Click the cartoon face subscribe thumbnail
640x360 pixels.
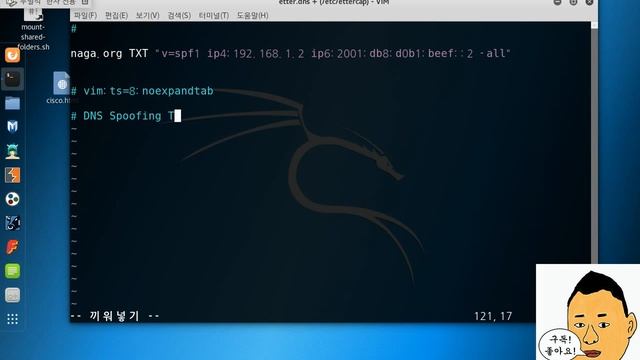coord(588,312)
